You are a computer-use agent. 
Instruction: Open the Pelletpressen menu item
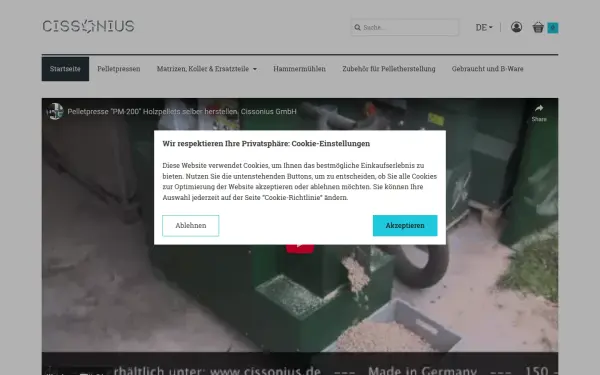pyautogui.click(x=119, y=69)
